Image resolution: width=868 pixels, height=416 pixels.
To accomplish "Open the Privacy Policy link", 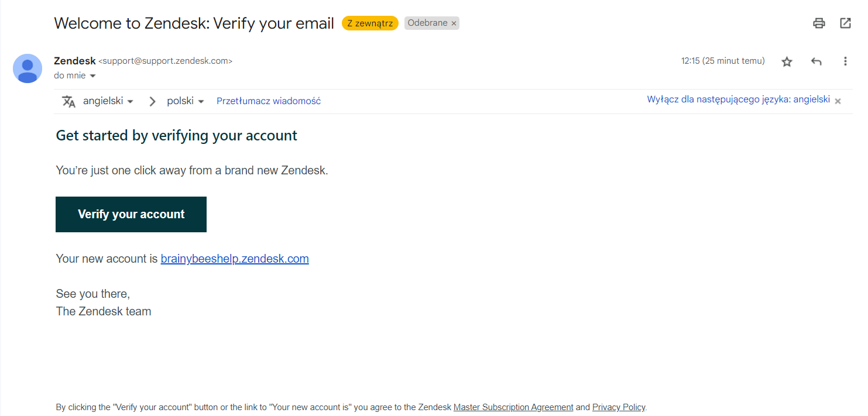I will pos(618,407).
